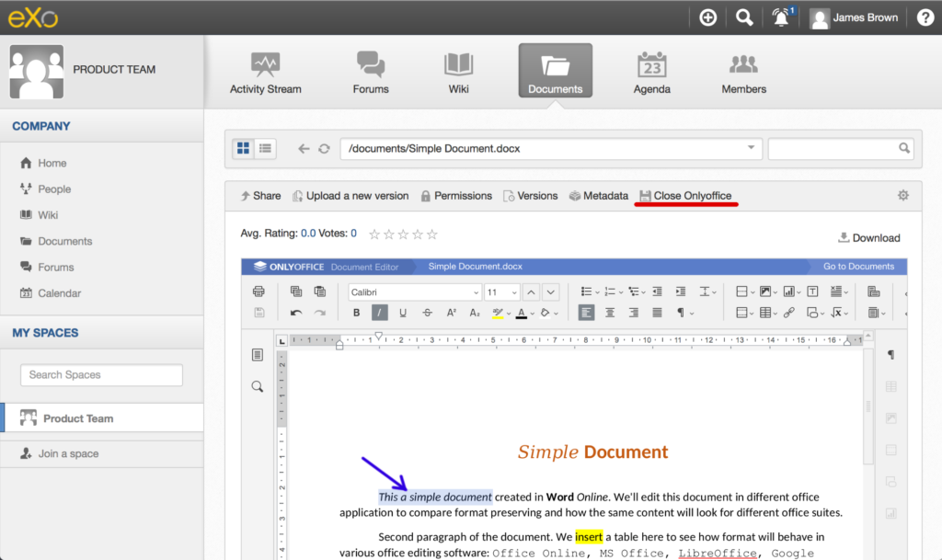Increment the font size
Screen dimensions: 942x560
(x=531, y=292)
